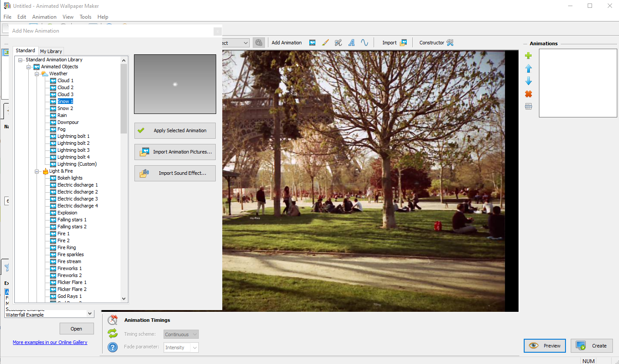
Task: Open the Animation menu
Action: pyautogui.click(x=44, y=17)
